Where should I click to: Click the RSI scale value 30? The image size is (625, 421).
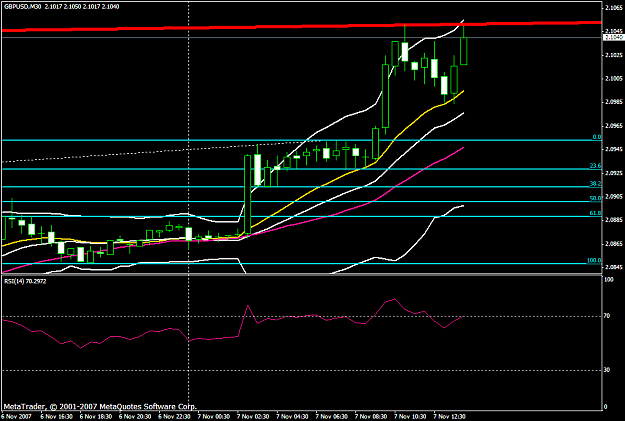coord(607,370)
